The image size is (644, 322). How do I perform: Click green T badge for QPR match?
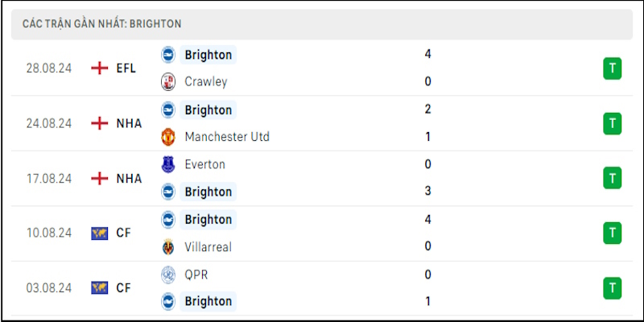613,287
